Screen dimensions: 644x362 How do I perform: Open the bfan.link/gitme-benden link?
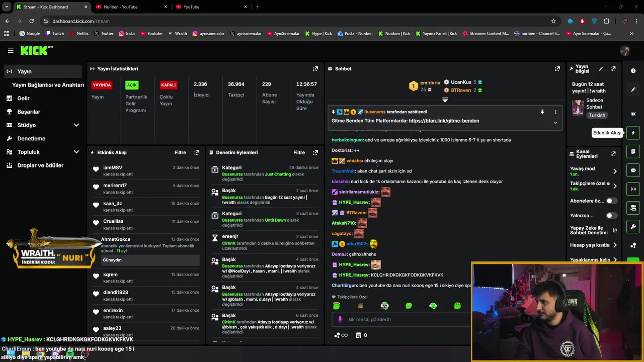444,121
